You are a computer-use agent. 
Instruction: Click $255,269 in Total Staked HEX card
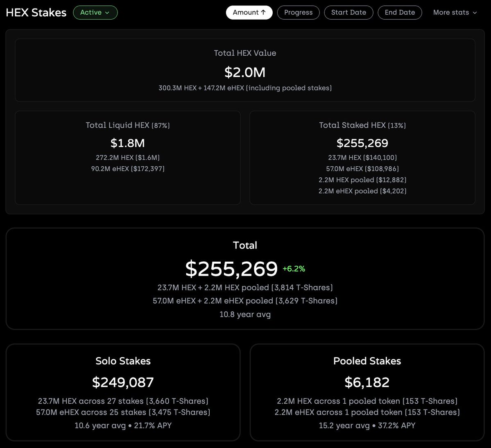coord(362,143)
